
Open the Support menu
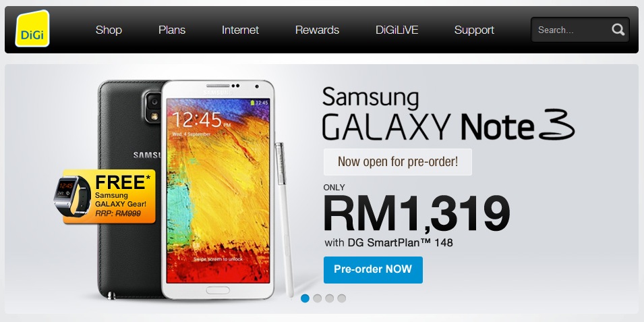coord(474,30)
